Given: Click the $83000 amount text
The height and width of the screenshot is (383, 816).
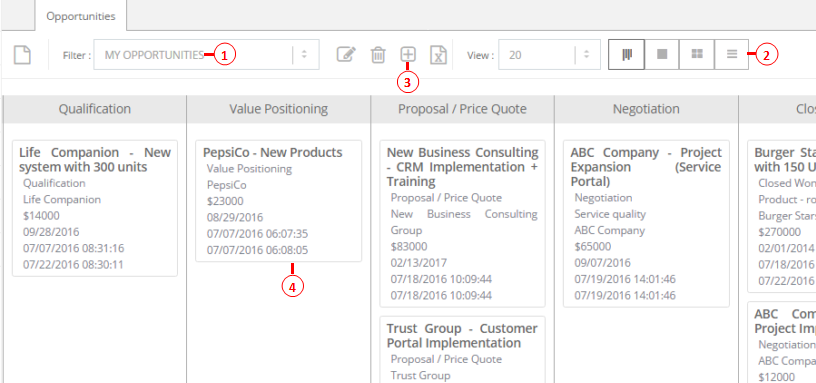Looking at the screenshot, I should [x=409, y=246].
